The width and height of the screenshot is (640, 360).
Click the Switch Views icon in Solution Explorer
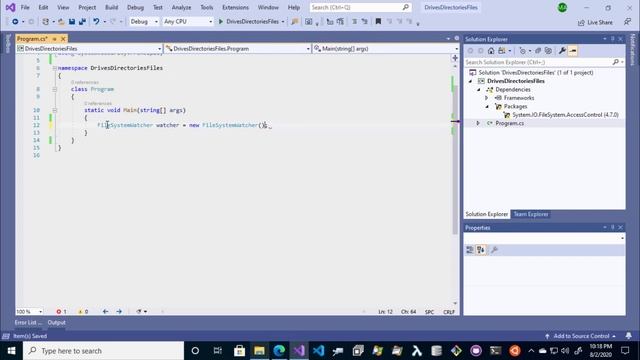(x=502, y=51)
